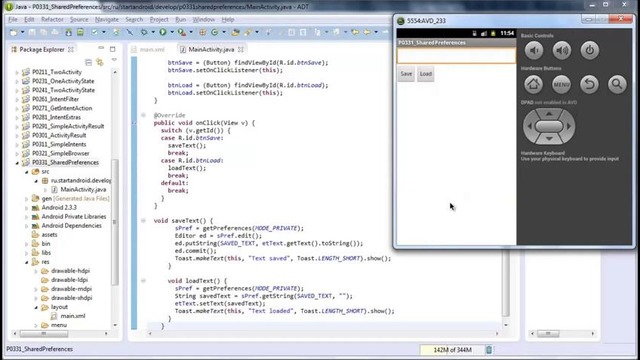This screenshot has width=640, height=360.
Task: Click the Save button in emulator app
Action: pos(406,74)
